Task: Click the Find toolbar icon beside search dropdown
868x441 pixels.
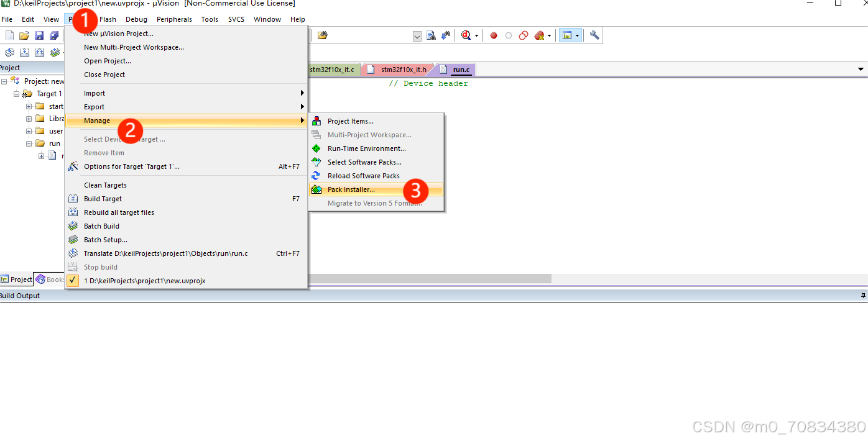Action: [x=431, y=36]
